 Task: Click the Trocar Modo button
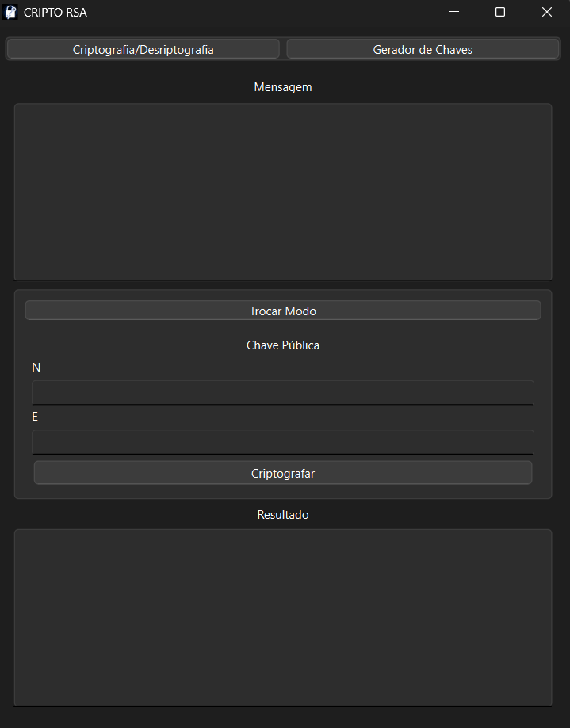coord(283,311)
